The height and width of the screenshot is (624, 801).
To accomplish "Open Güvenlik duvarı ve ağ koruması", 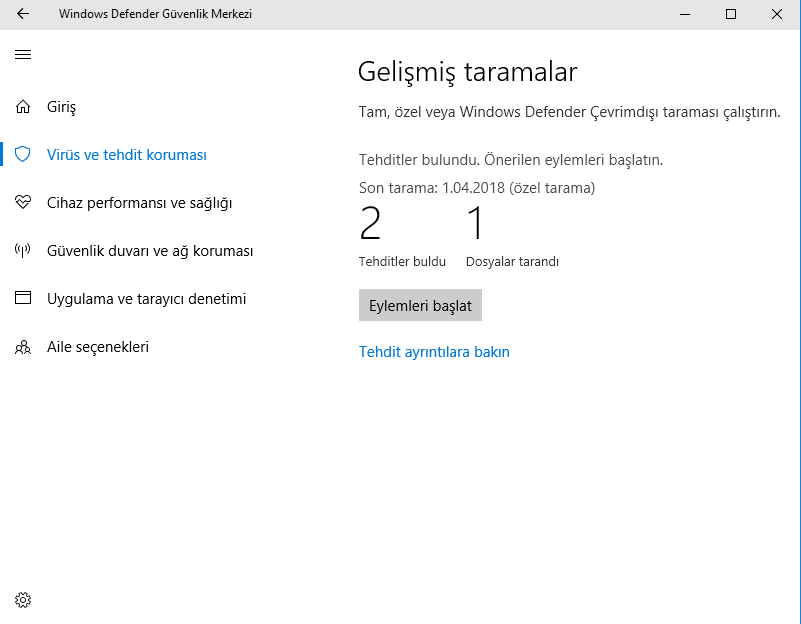I will click(x=150, y=251).
